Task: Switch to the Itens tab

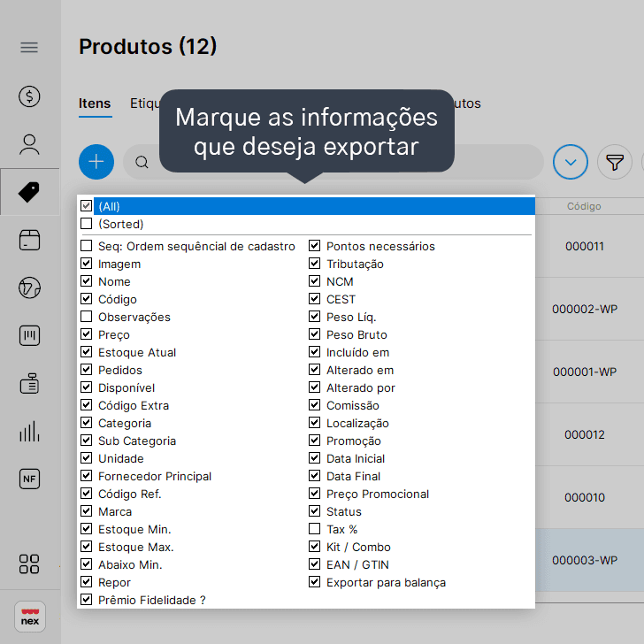Action: point(95,103)
